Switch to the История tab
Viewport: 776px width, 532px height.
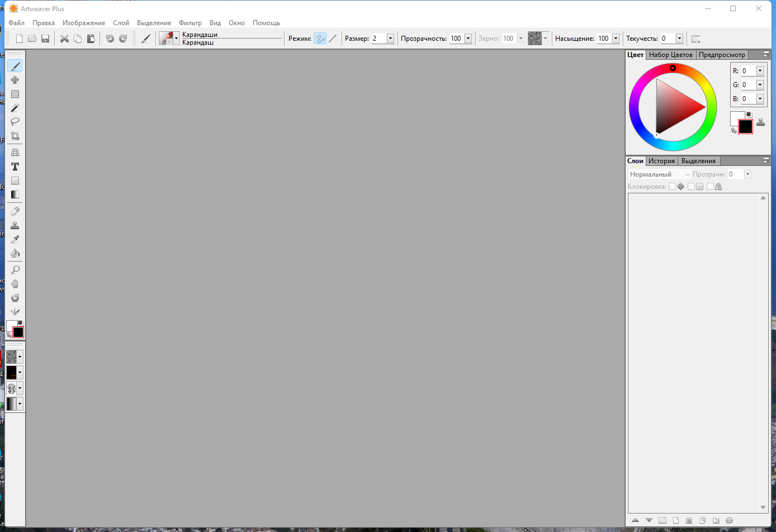(661, 161)
